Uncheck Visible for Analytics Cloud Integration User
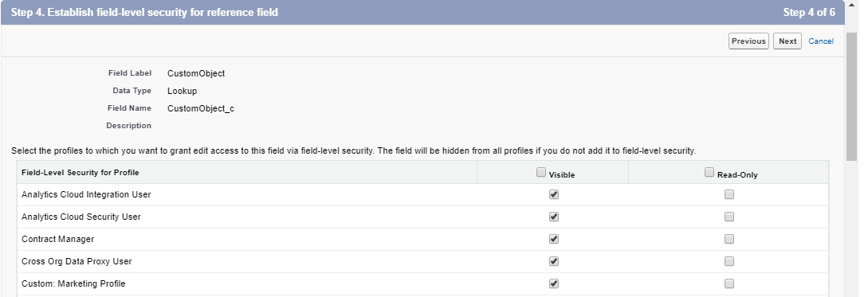The image size is (868, 297). 554,194
